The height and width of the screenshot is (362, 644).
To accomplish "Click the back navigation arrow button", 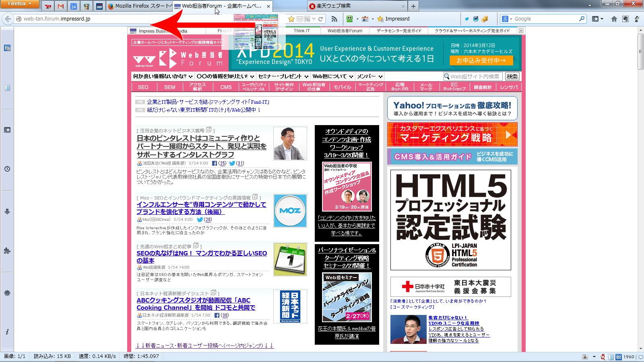I will pos(8,19).
